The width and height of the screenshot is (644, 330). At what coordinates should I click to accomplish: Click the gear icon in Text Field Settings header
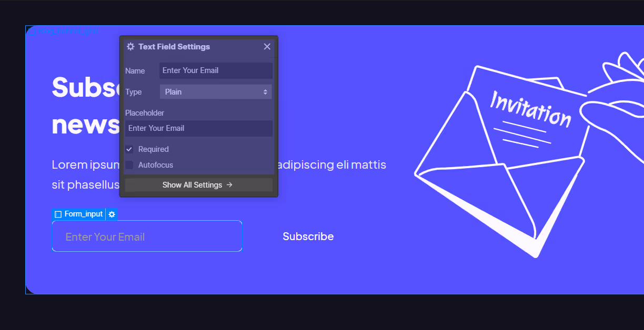point(130,46)
